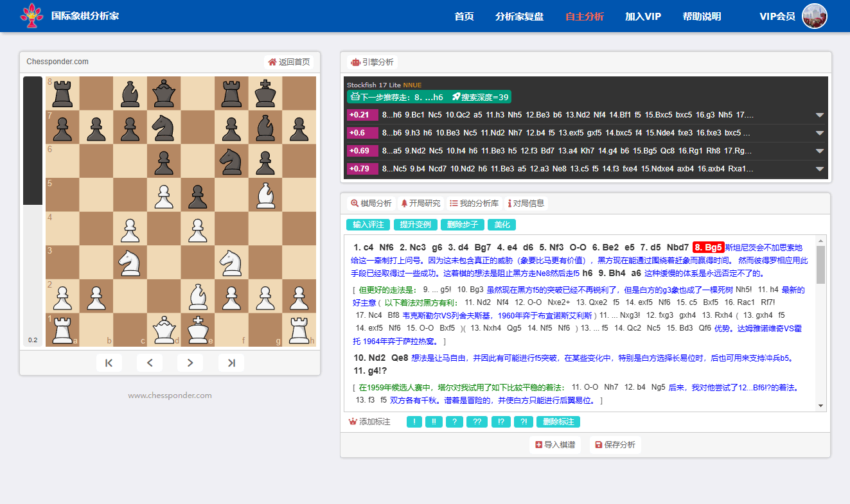850x504 pixels.
Task: Expand the +0.21 engine line
Action: pos(819,115)
